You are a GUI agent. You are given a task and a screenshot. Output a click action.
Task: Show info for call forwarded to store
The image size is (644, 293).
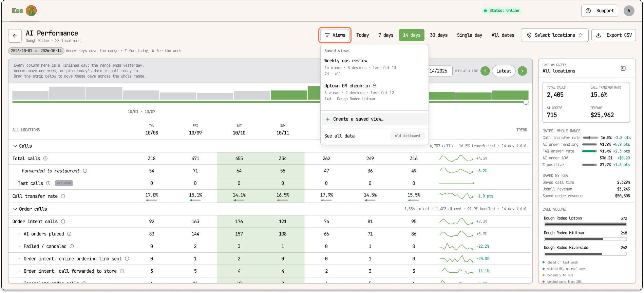pos(122,271)
